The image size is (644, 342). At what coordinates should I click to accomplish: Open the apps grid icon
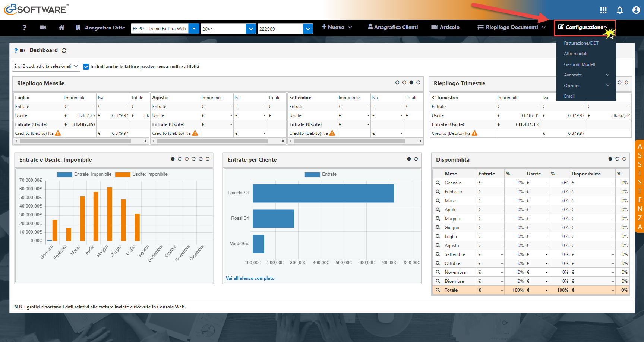(x=603, y=10)
